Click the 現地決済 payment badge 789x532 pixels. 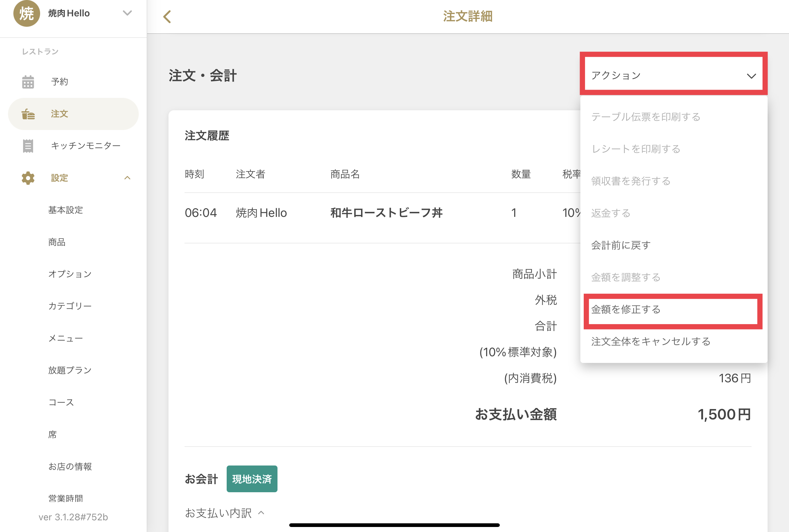click(252, 479)
